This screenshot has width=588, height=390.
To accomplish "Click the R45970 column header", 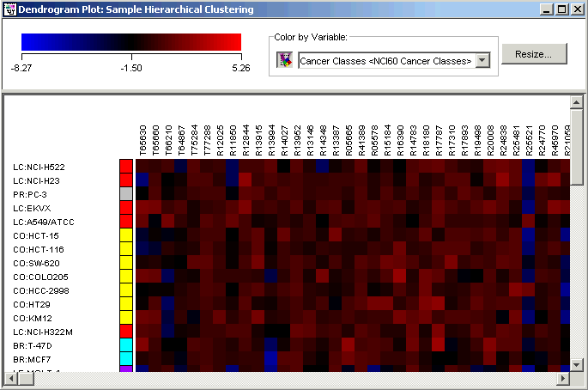I will (x=555, y=140).
